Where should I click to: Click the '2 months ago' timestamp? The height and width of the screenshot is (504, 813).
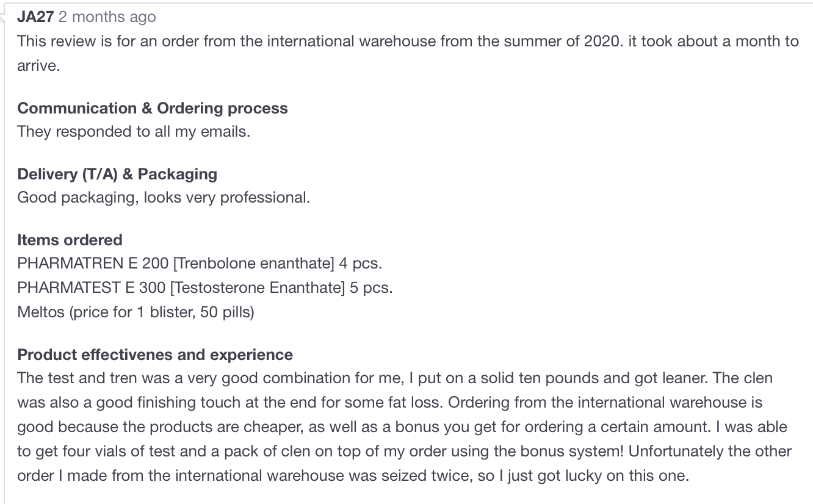point(107,17)
